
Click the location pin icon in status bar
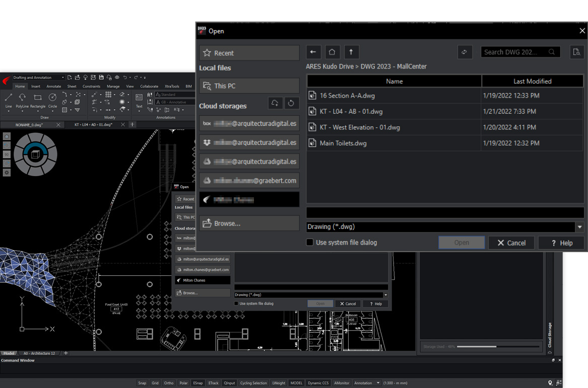pyautogui.click(x=550, y=383)
